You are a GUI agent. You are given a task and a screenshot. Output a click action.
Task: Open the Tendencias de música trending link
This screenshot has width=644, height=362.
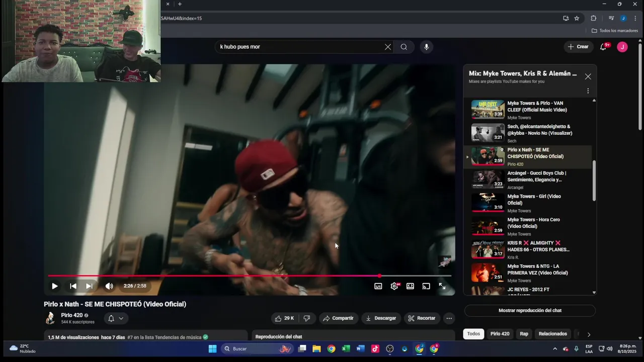164,337
